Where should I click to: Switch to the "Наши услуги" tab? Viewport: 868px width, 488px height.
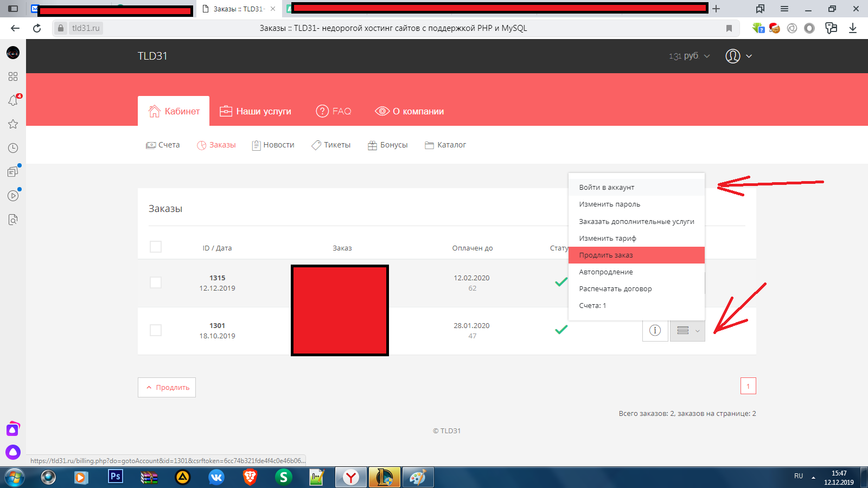256,111
